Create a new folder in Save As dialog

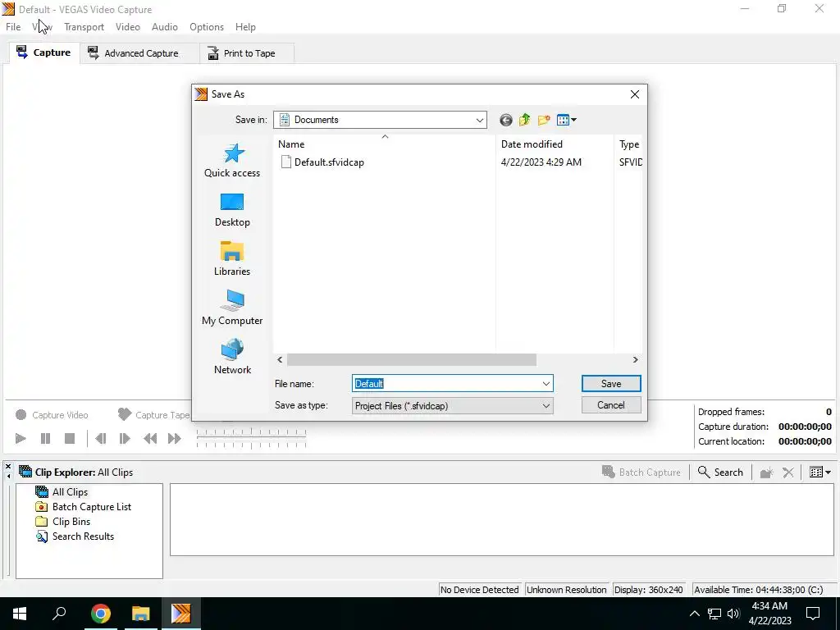[544, 120]
